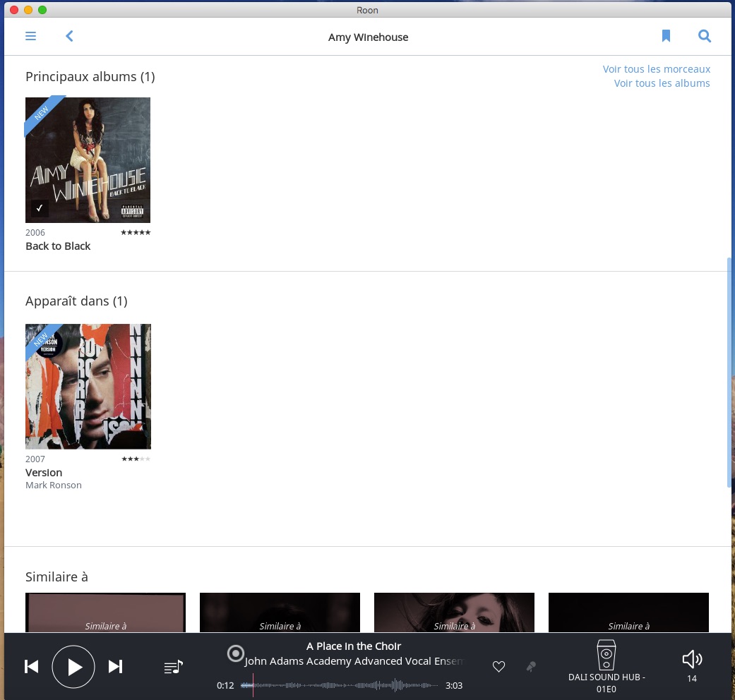Click the microphone lyrics icon
Screen dimensions: 735x700
[531, 666]
